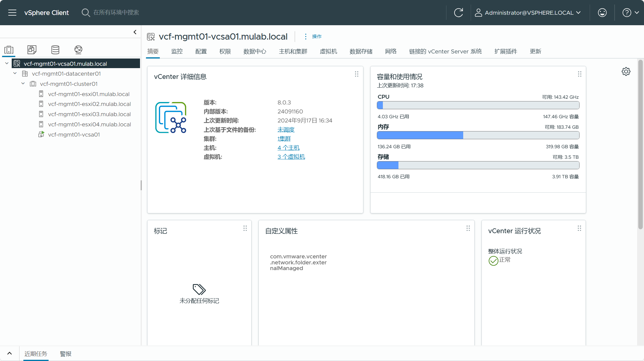644x361 pixels.
Task: Open the storage inventory view icon
Action: coord(55,50)
